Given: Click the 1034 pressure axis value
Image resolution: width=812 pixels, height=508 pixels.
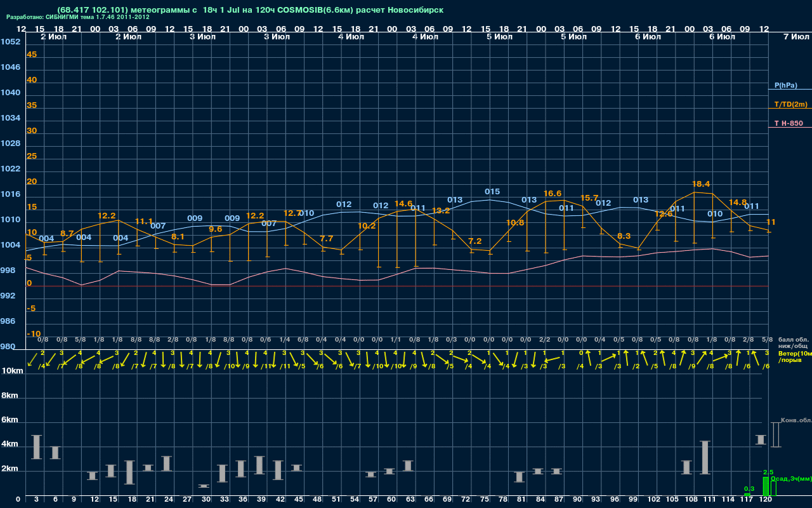Looking at the screenshot, I should pyautogui.click(x=11, y=118).
